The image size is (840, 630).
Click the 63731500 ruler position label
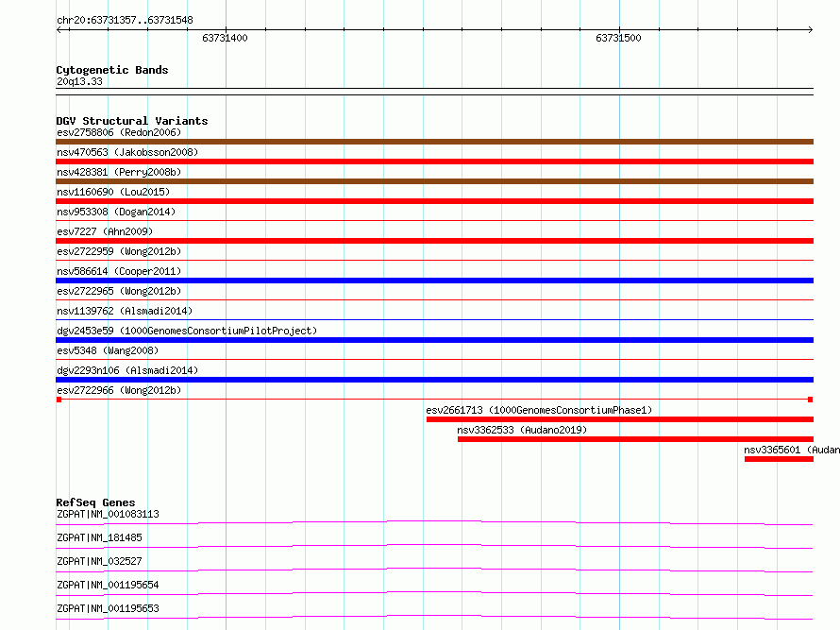tap(619, 38)
